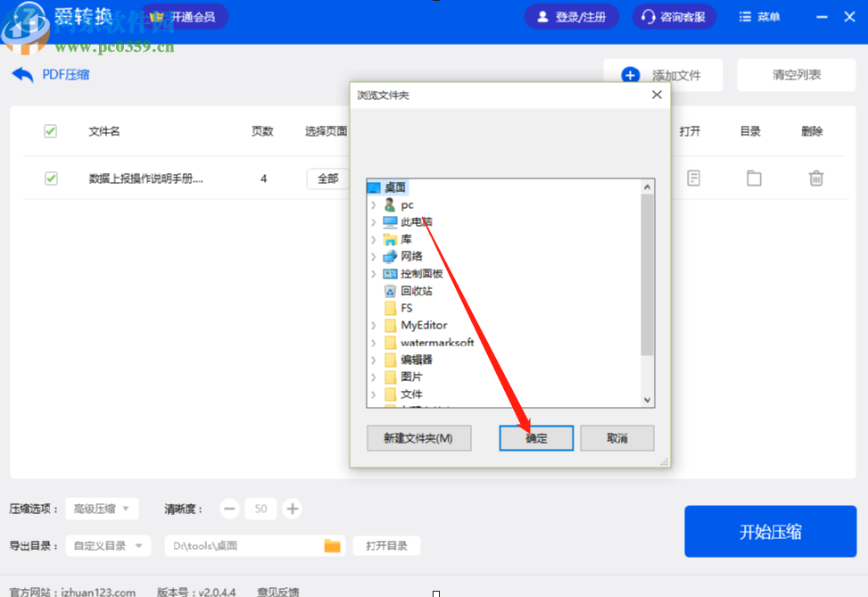The width and height of the screenshot is (868, 597).
Task: Open the file via document icon in 打开 column
Action: [x=694, y=178]
